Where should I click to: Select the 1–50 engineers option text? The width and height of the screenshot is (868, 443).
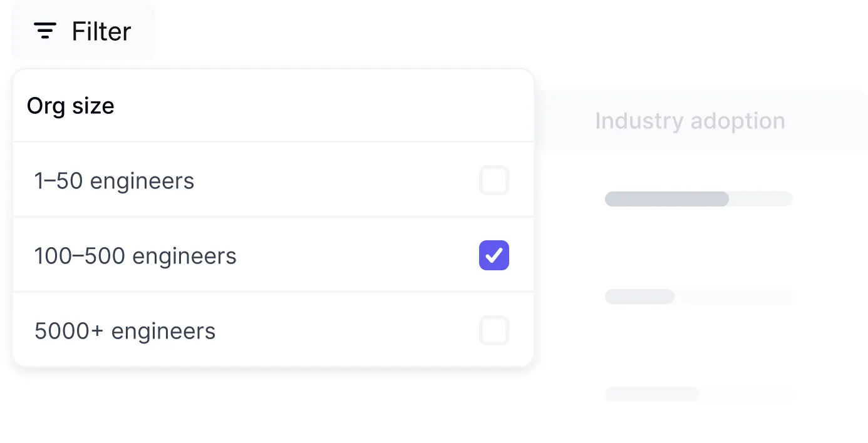114,181
